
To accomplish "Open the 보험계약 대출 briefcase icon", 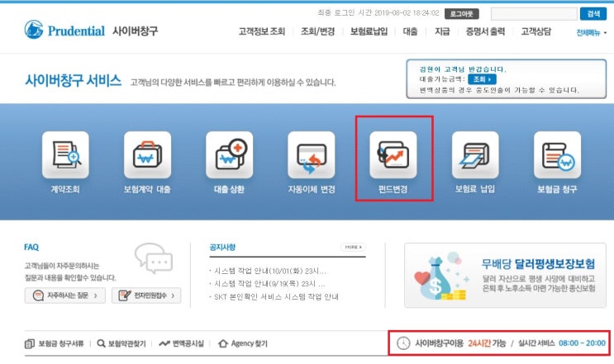I will [147, 155].
